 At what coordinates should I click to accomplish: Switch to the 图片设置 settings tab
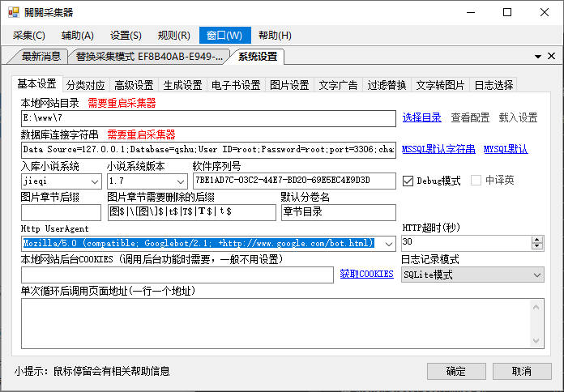click(289, 85)
